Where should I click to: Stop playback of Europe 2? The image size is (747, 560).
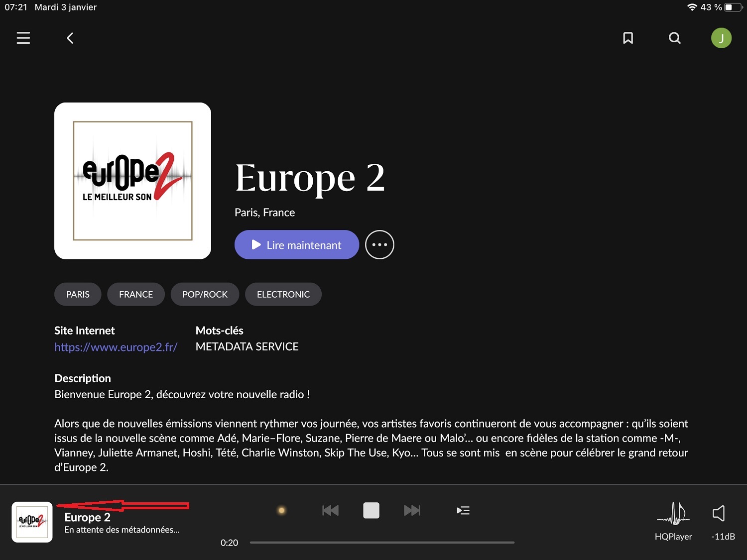(x=371, y=510)
